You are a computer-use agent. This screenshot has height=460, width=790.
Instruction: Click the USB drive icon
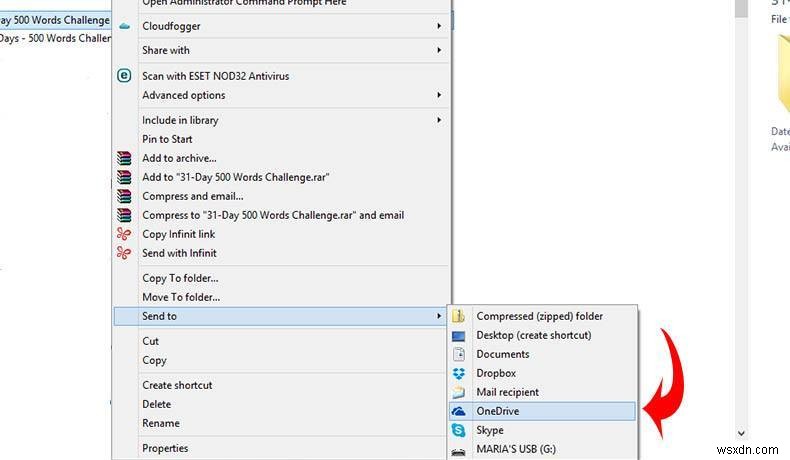(458, 452)
